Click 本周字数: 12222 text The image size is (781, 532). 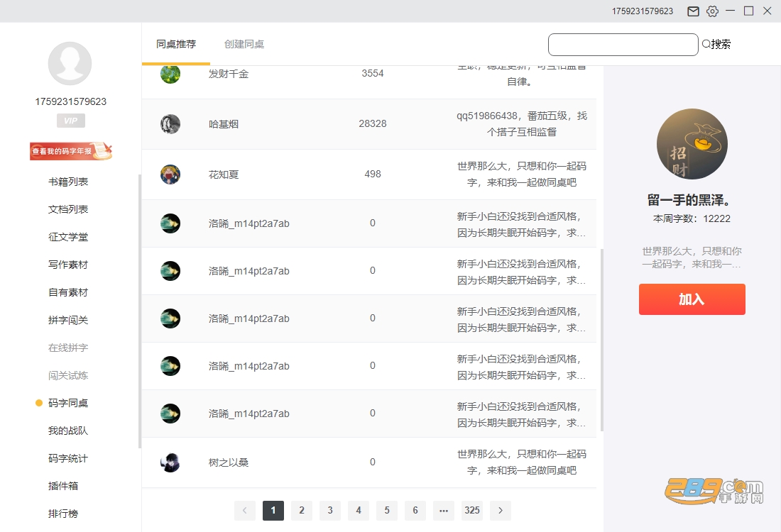tap(692, 219)
